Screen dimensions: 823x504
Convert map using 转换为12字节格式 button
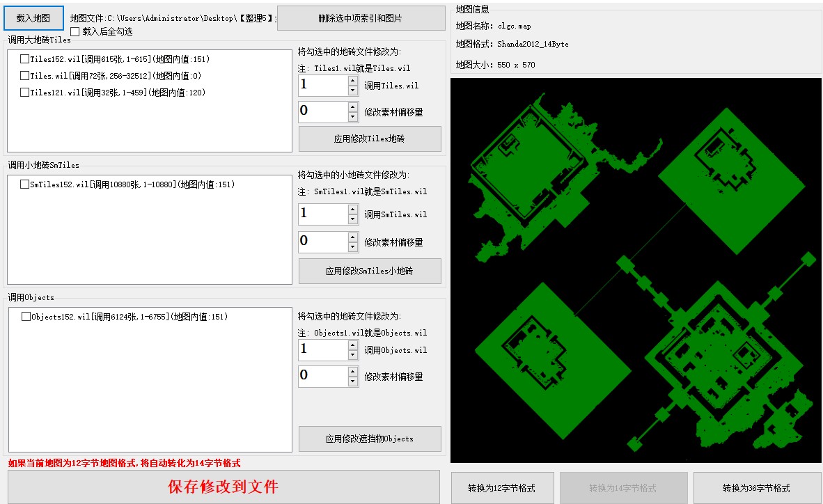click(x=502, y=488)
